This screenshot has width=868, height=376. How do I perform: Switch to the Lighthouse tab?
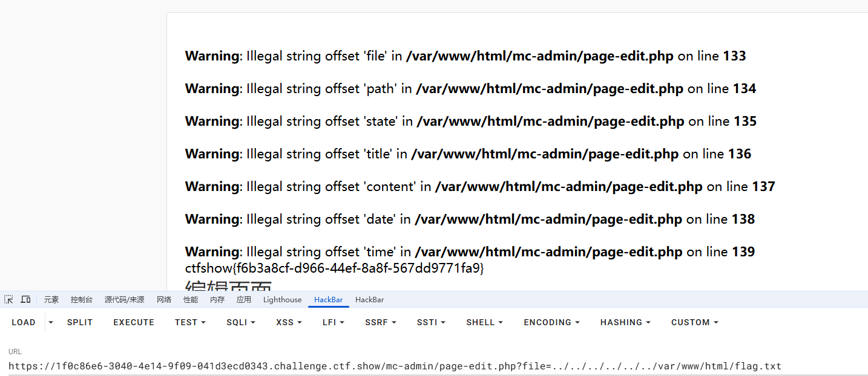pos(282,300)
